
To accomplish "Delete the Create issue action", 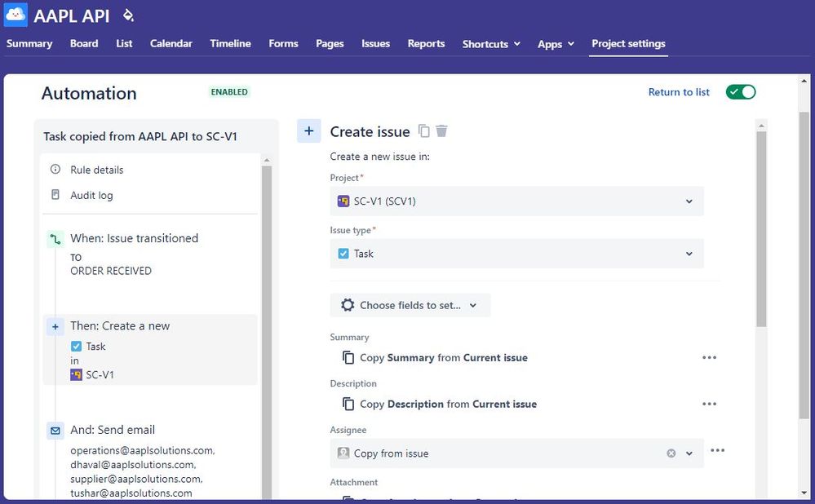I will [x=441, y=131].
